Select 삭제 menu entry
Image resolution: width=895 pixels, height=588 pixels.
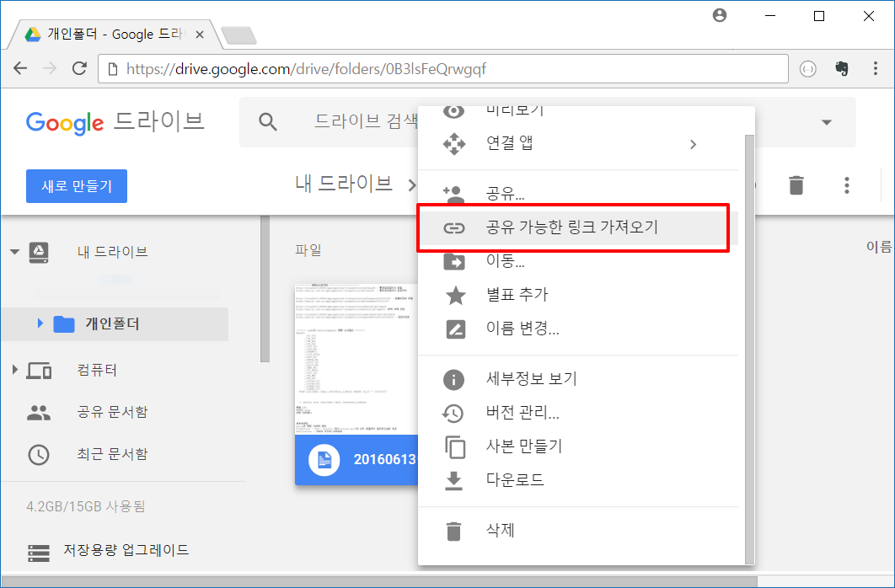coord(578,531)
